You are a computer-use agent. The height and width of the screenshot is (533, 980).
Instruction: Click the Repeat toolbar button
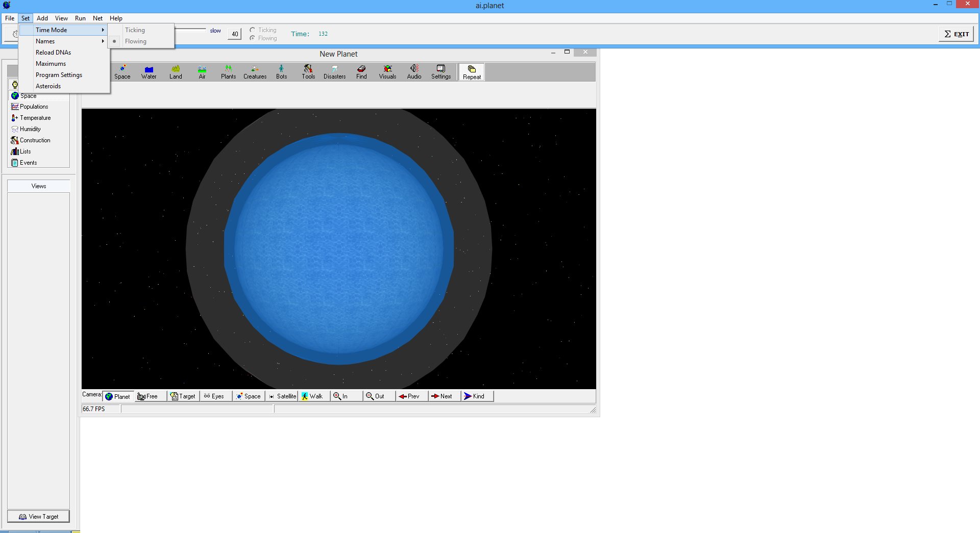tap(472, 72)
